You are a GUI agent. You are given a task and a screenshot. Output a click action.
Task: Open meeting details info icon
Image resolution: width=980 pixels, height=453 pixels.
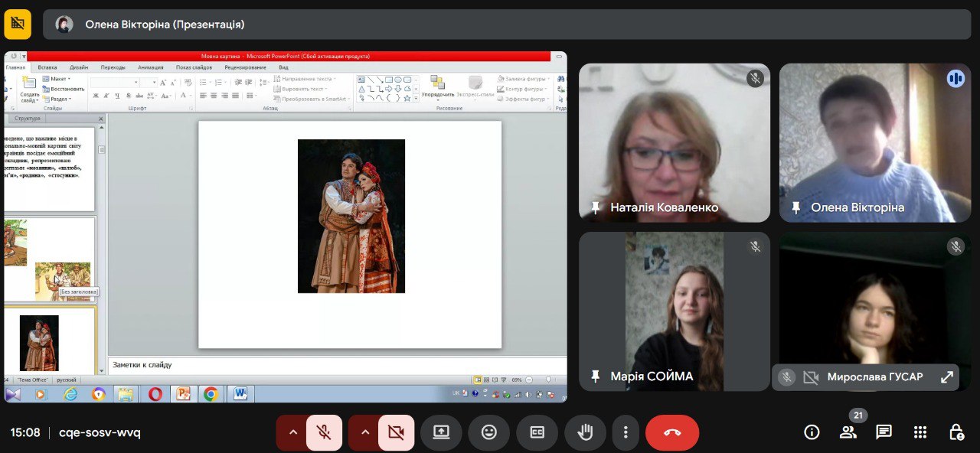point(812,432)
